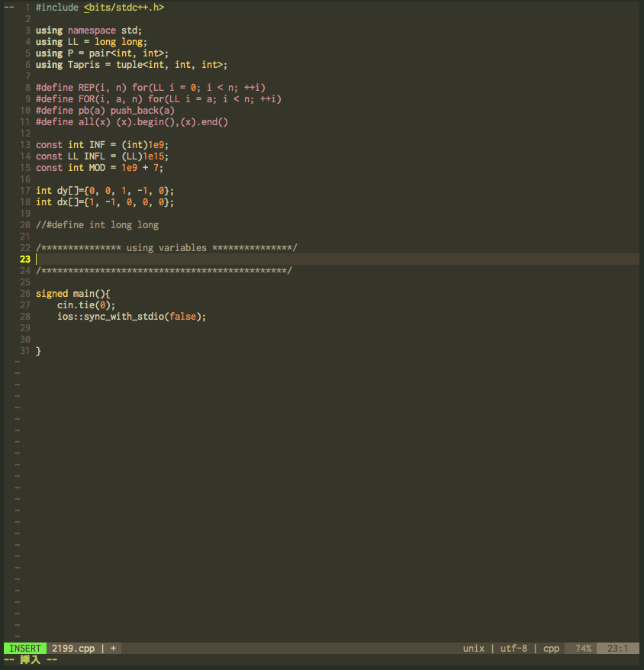Click the 23:1 cursor position indicator
Image resolution: width=644 pixels, height=670 pixels.
tap(617, 648)
